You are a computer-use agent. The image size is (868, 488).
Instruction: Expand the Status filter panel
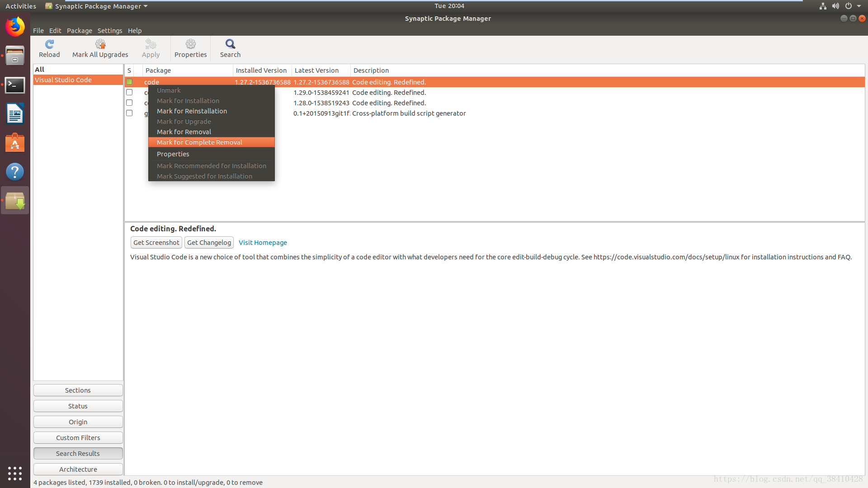78,406
